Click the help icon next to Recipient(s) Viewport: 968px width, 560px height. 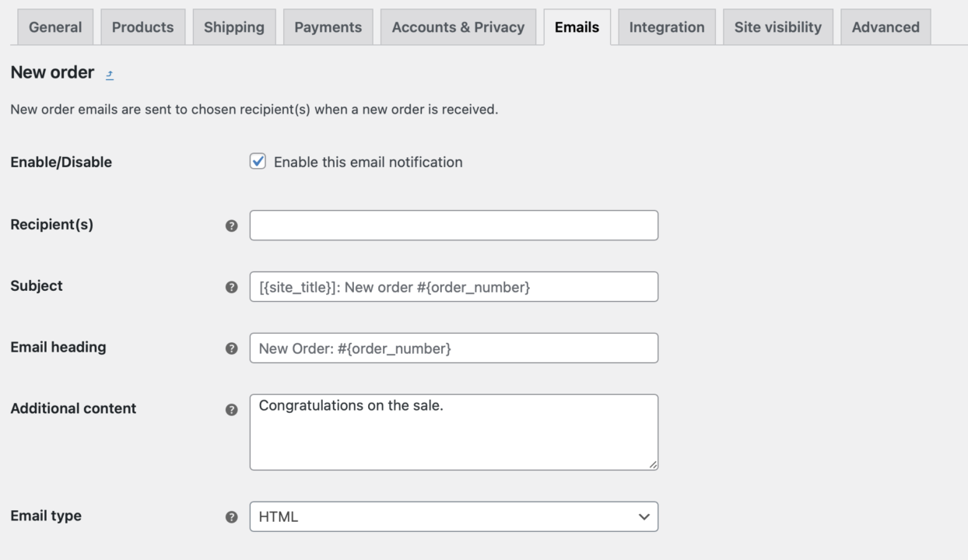(x=232, y=225)
